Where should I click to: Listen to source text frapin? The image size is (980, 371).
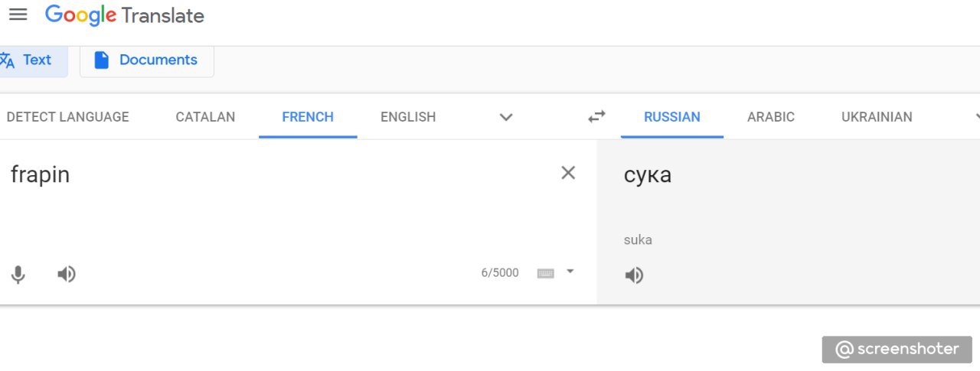click(x=67, y=274)
